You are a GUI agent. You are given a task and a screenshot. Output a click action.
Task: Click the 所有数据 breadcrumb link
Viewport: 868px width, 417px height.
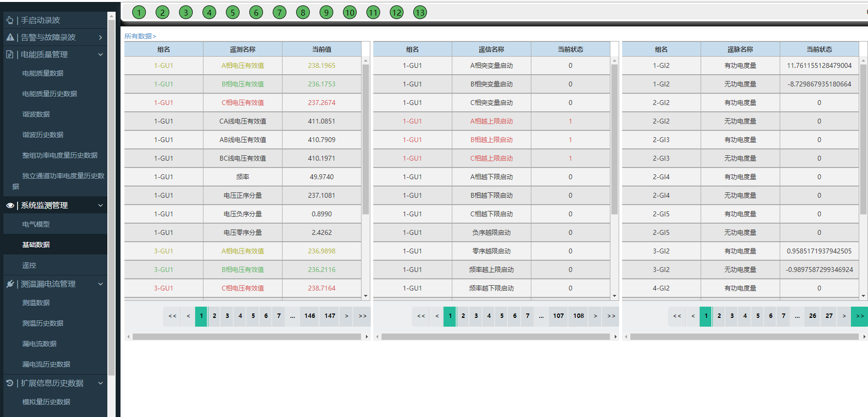(x=140, y=36)
